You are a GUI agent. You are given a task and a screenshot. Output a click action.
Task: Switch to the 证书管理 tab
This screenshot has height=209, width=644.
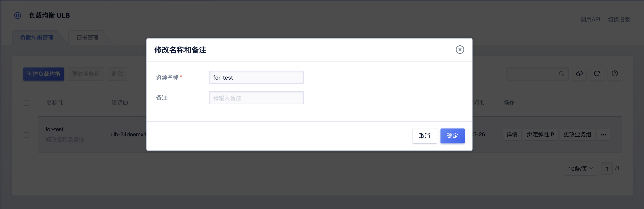point(87,37)
